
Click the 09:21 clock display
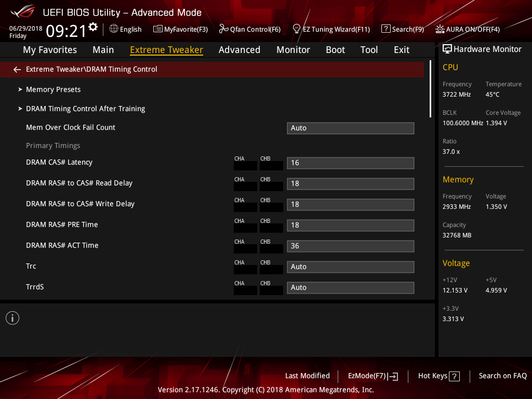click(x=66, y=31)
